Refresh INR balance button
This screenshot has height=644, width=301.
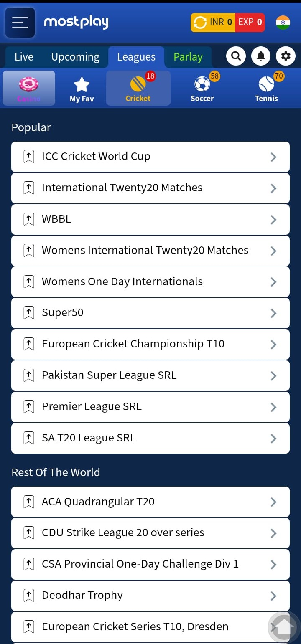click(200, 22)
